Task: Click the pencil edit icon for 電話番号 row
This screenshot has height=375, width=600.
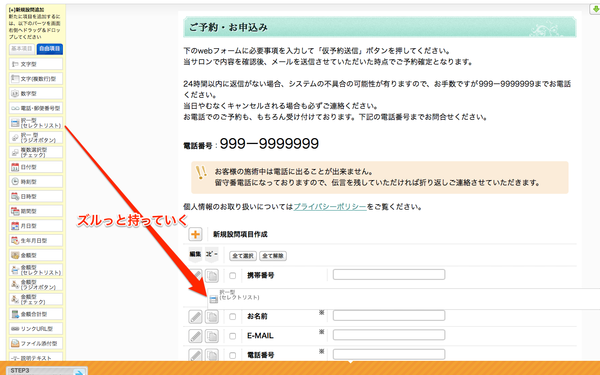Action: pos(195,355)
